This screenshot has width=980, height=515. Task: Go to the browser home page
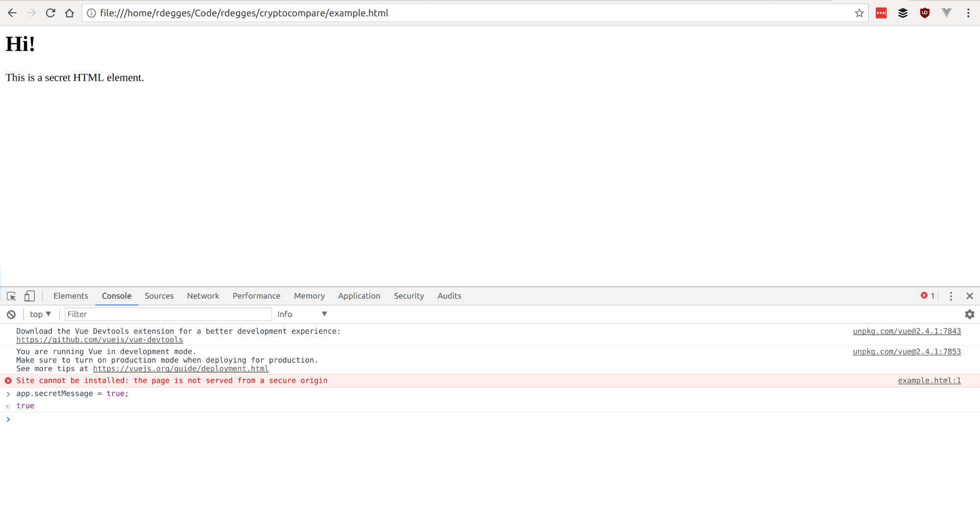pos(70,13)
